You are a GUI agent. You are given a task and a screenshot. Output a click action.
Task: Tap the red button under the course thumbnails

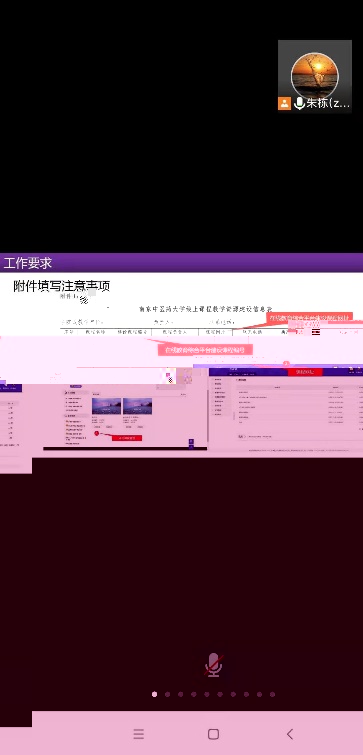tap(127, 438)
